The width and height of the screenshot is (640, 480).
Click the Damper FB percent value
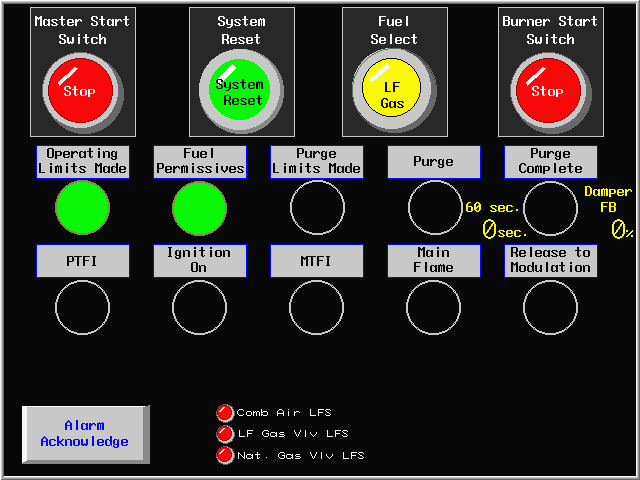[621, 230]
